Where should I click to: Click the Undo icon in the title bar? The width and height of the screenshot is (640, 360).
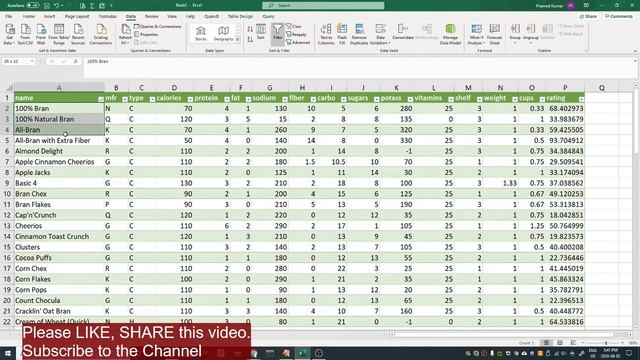click(x=57, y=6)
